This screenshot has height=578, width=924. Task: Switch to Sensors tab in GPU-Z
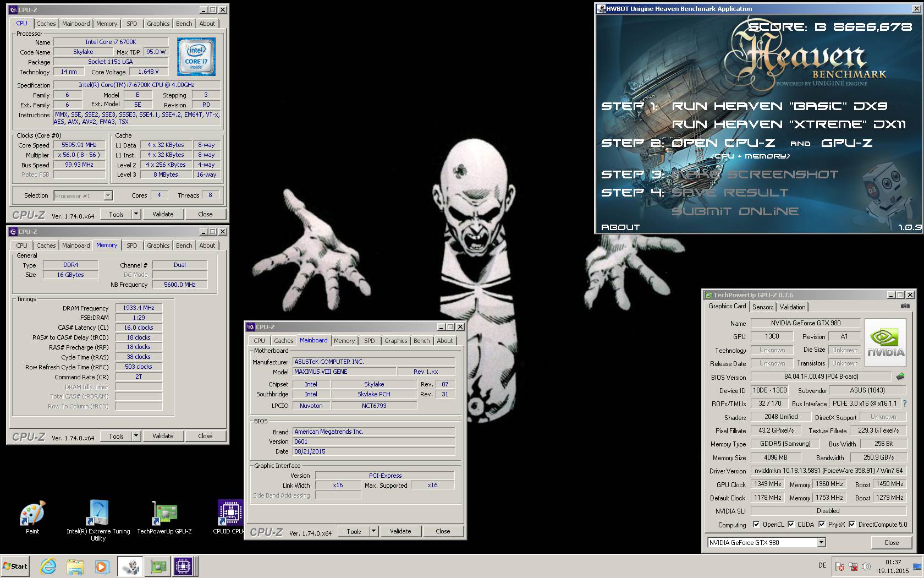(x=763, y=307)
